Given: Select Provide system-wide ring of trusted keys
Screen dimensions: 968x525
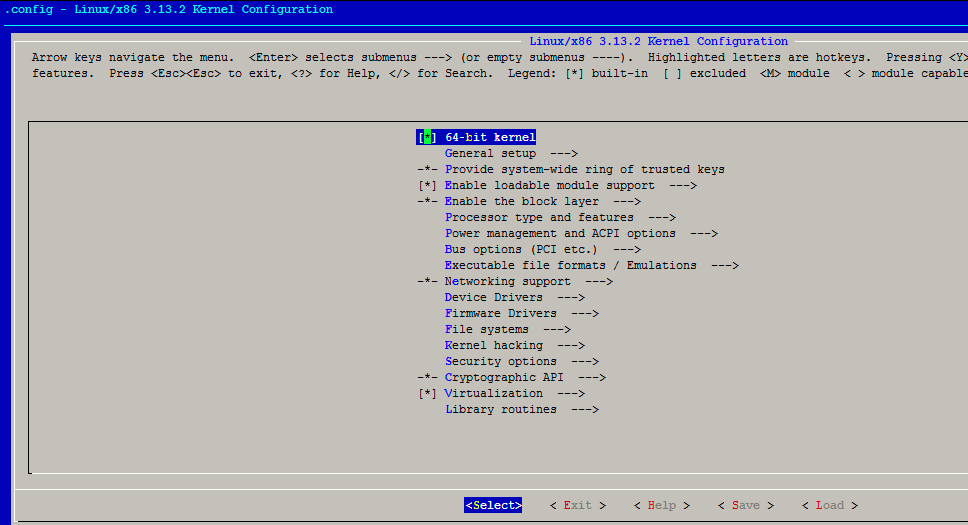Looking at the screenshot, I should point(585,169).
